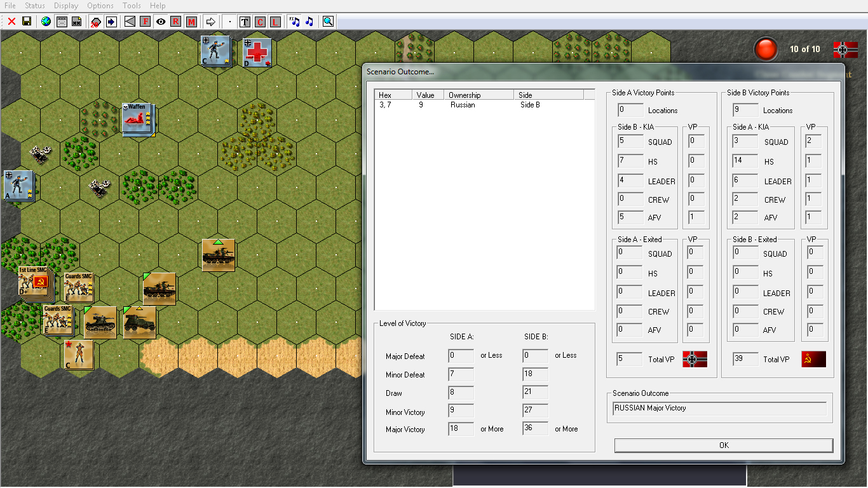Image resolution: width=868 pixels, height=488 pixels.
Task: Click the Side B Locations value field
Action: point(745,110)
